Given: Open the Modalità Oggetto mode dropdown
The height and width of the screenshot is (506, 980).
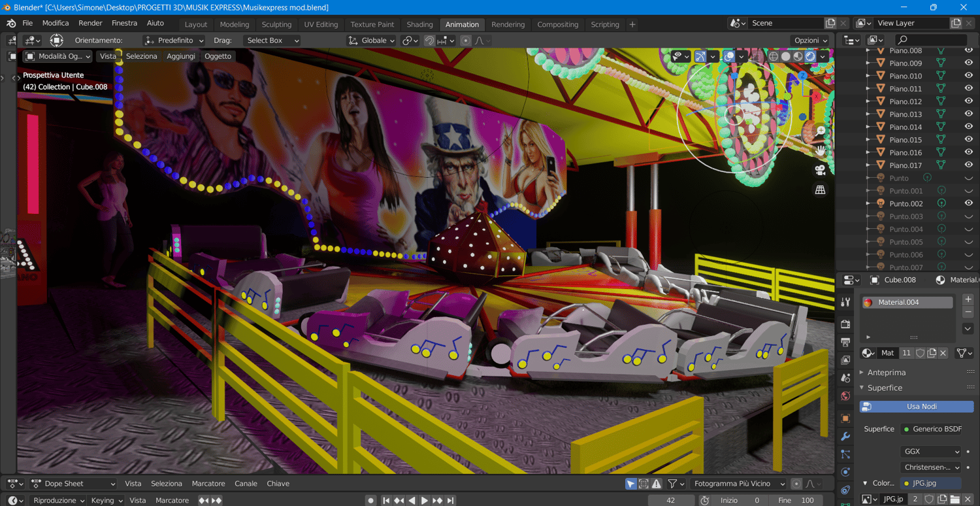Looking at the screenshot, I should pyautogui.click(x=57, y=56).
